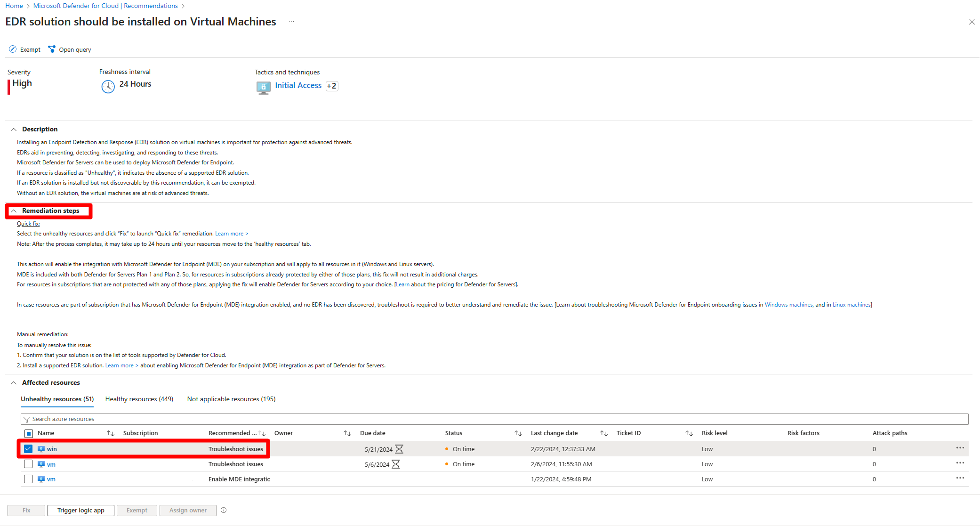
Task: Close the recommendation pane with X
Action: (x=972, y=22)
